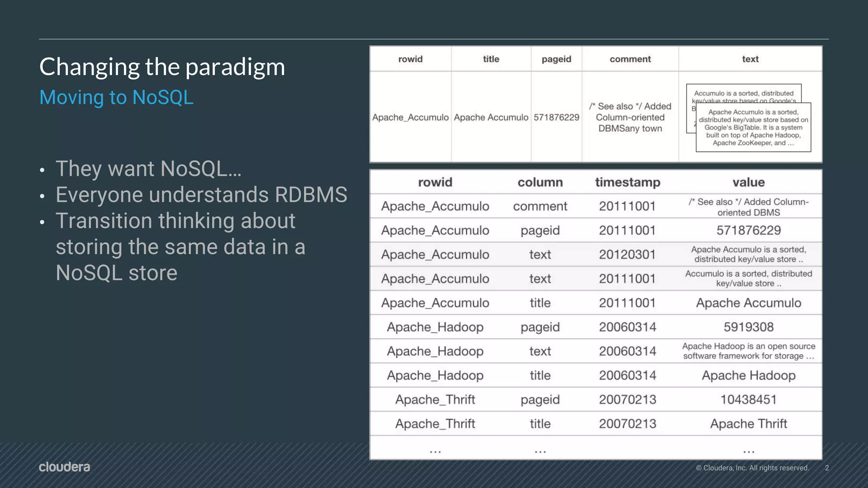Click the Cloudera copyright notice text
The width and height of the screenshot is (868, 488).
coord(752,468)
